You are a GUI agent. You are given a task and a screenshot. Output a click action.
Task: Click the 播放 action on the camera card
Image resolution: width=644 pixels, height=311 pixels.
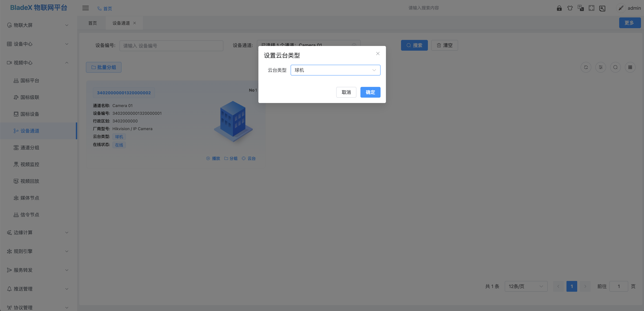point(213,159)
